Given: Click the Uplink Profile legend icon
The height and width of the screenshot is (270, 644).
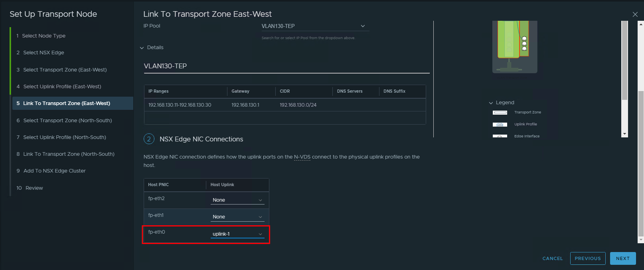Looking at the screenshot, I should coord(500,125).
